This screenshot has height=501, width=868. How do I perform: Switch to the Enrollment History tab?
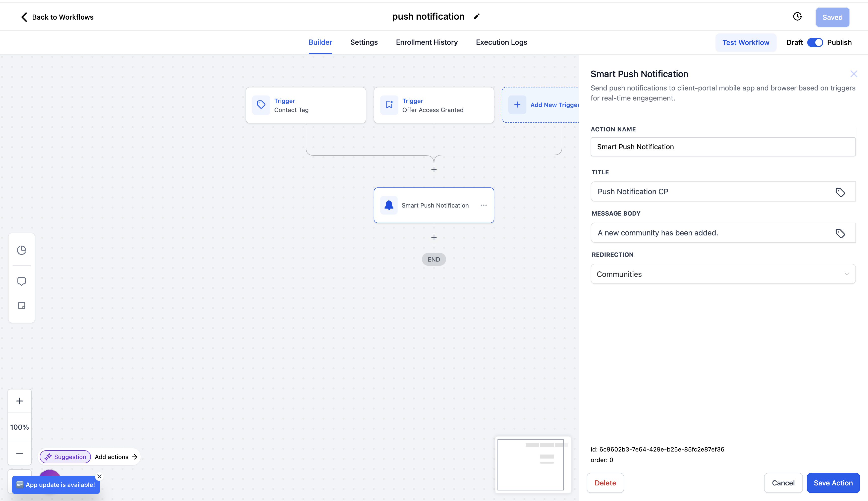[x=426, y=42]
